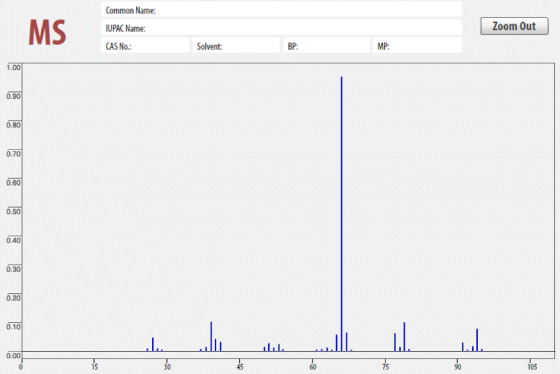Click the MP field
This screenshot has height=374, width=560.
point(417,45)
